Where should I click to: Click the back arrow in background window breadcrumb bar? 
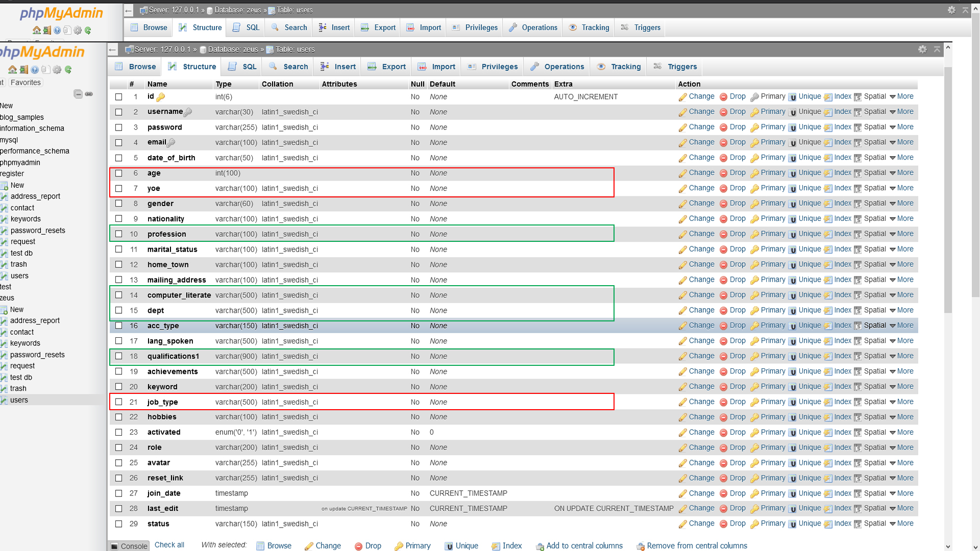click(129, 10)
